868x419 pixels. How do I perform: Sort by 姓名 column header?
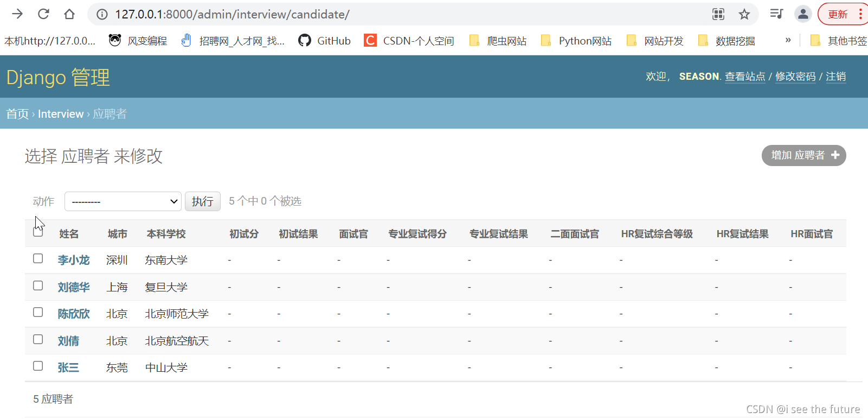[x=69, y=234]
